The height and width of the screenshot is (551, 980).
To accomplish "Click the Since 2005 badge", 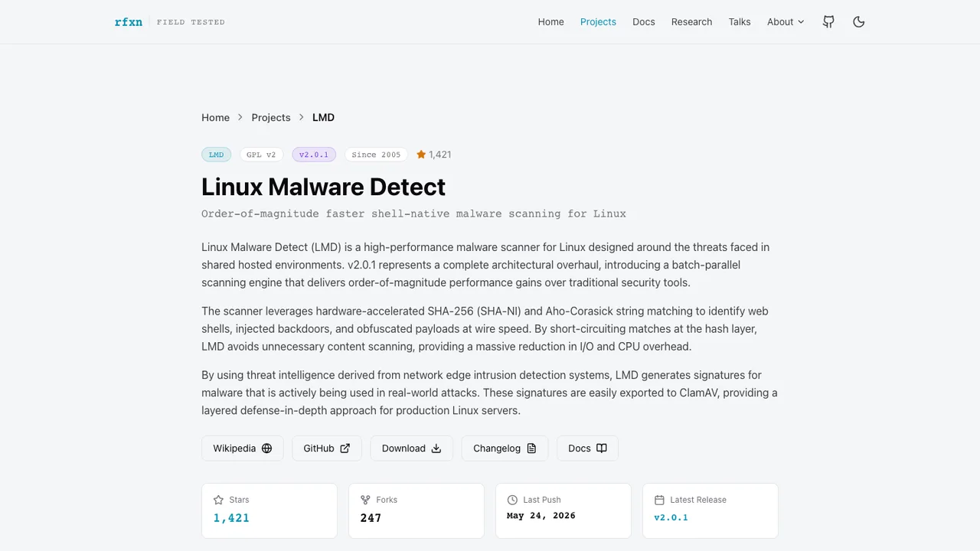I will pos(376,155).
